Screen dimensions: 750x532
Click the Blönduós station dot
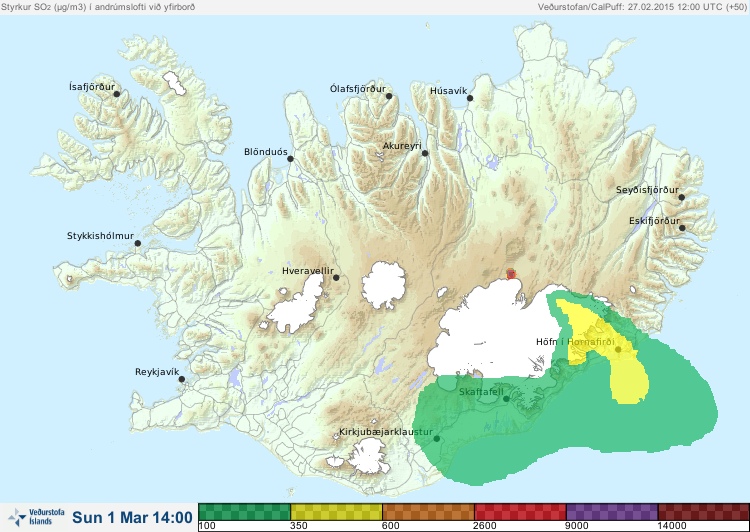pyautogui.click(x=290, y=159)
